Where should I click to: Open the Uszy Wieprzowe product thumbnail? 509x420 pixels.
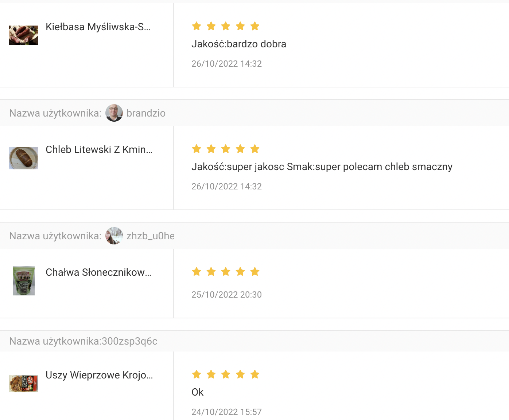coord(24,384)
